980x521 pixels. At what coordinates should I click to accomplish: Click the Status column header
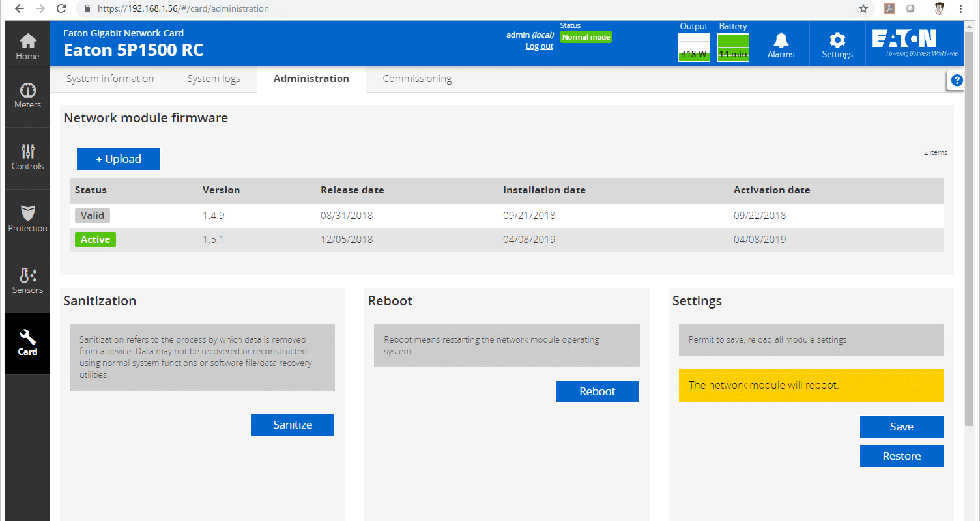91,190
